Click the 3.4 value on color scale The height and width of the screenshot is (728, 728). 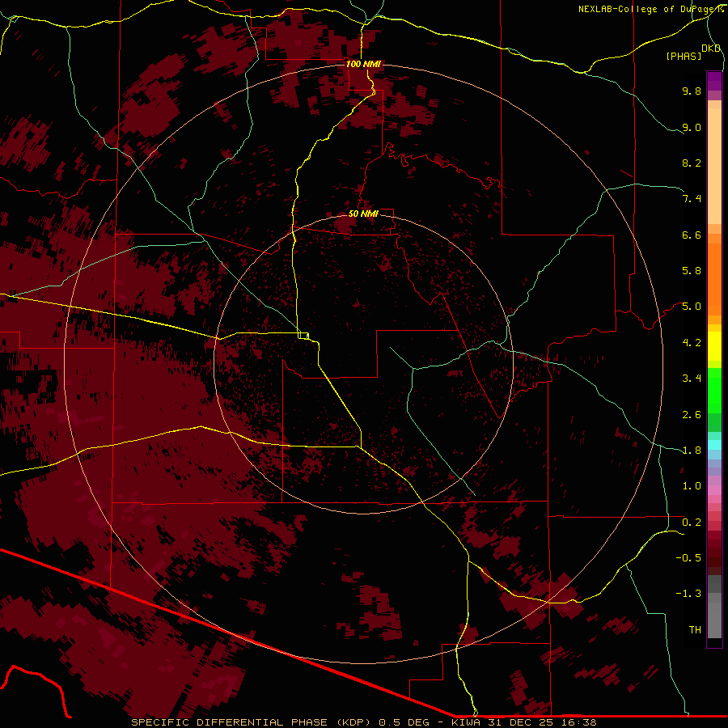point(692,379)
